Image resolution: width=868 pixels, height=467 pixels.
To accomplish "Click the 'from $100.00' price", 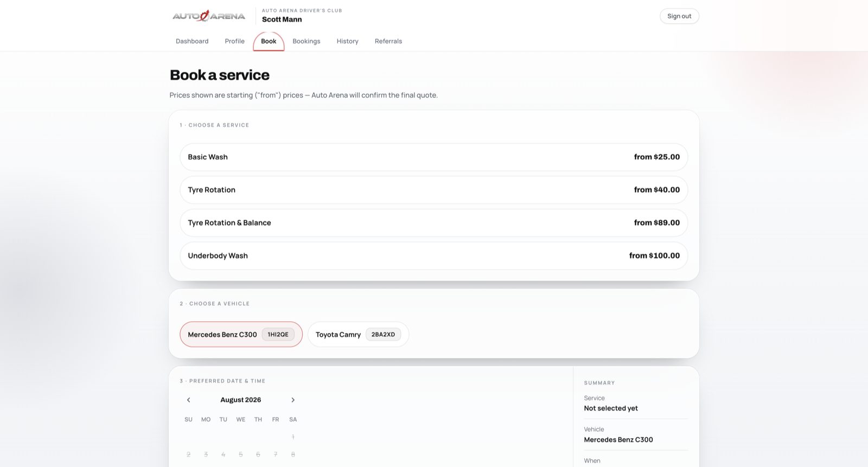I will pyautogui.click(x=654, y=255).
